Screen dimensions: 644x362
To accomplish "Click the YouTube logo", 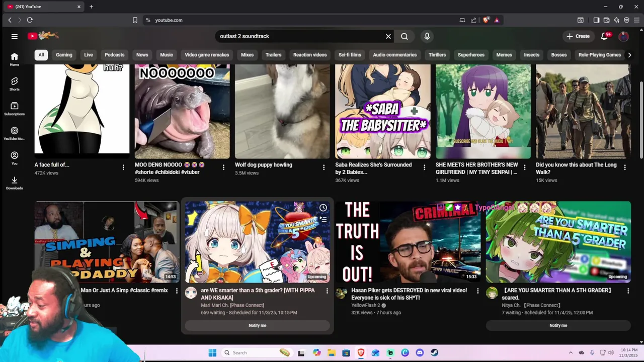I will coord(43,36).
